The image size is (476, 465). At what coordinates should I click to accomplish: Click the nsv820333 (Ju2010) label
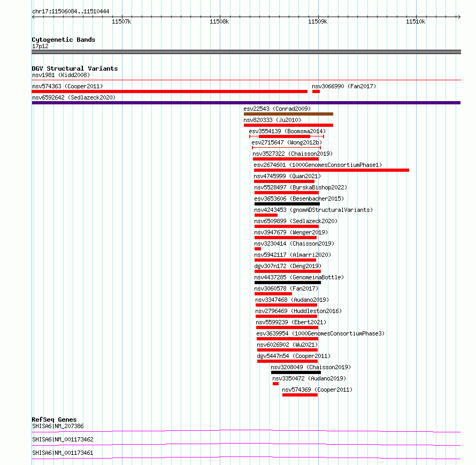point(272,120)
